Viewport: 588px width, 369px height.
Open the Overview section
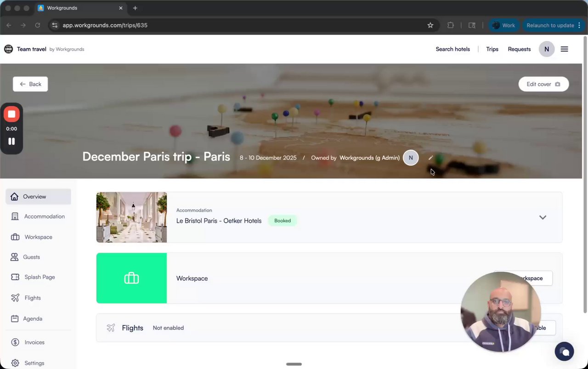(x=38, y=197)
